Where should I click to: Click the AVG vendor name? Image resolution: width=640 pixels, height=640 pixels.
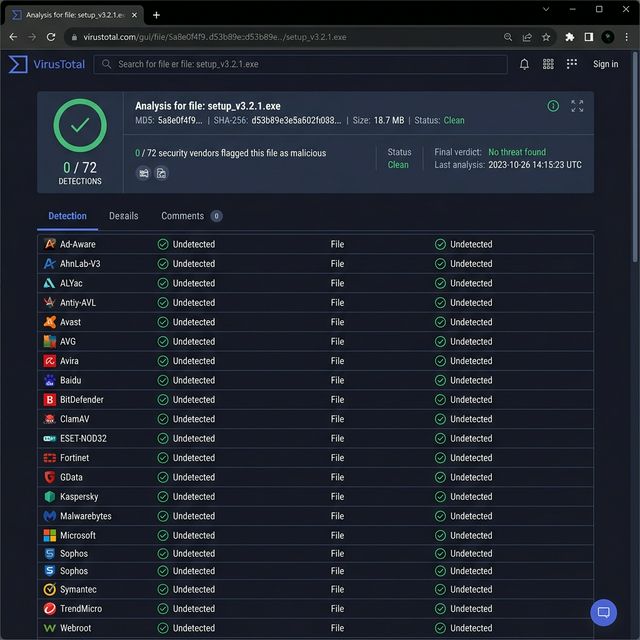click(68, 342)
